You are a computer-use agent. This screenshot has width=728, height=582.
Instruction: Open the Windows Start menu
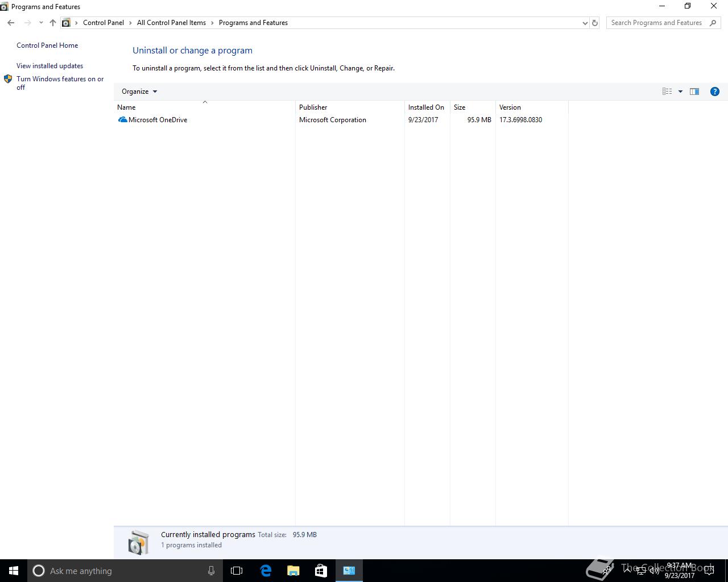[x=14, y=571]
